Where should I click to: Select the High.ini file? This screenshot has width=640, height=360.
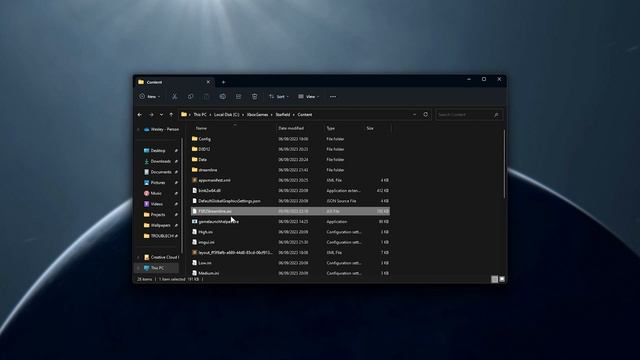pyautogui.click(x=290, y=232)
